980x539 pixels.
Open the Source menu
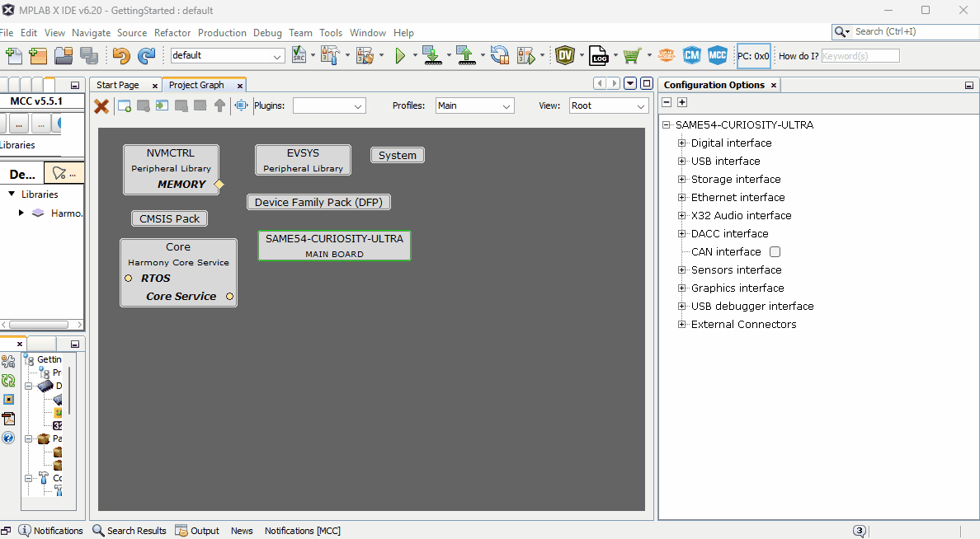point(132,32)
